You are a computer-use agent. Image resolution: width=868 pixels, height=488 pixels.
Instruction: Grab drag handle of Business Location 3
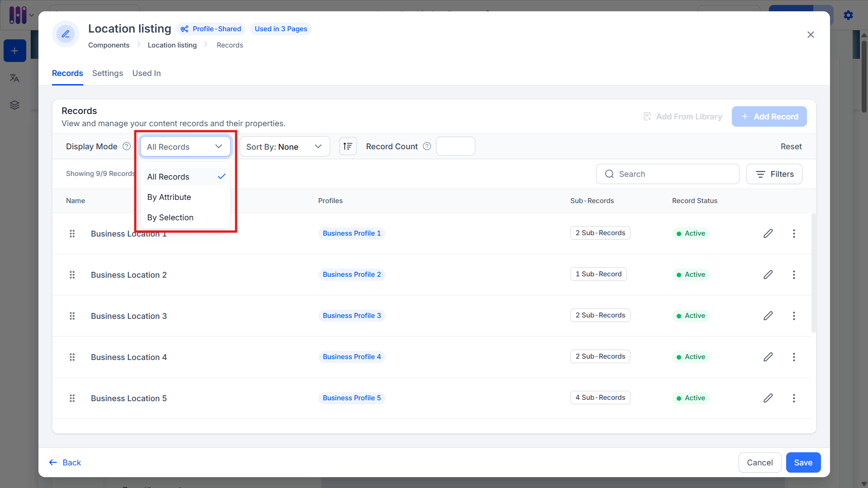tap(72, 316)
